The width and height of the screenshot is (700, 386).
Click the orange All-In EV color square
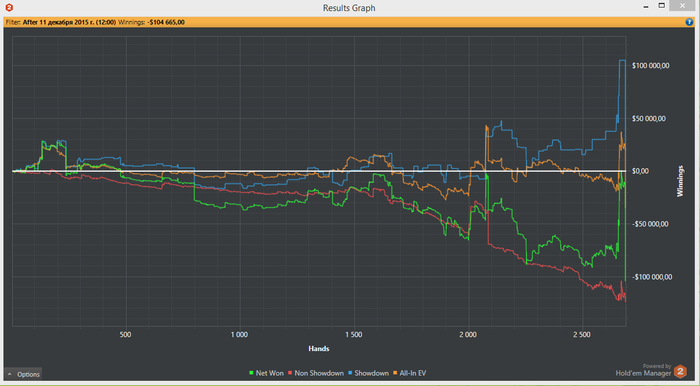[x=396, y=373]
